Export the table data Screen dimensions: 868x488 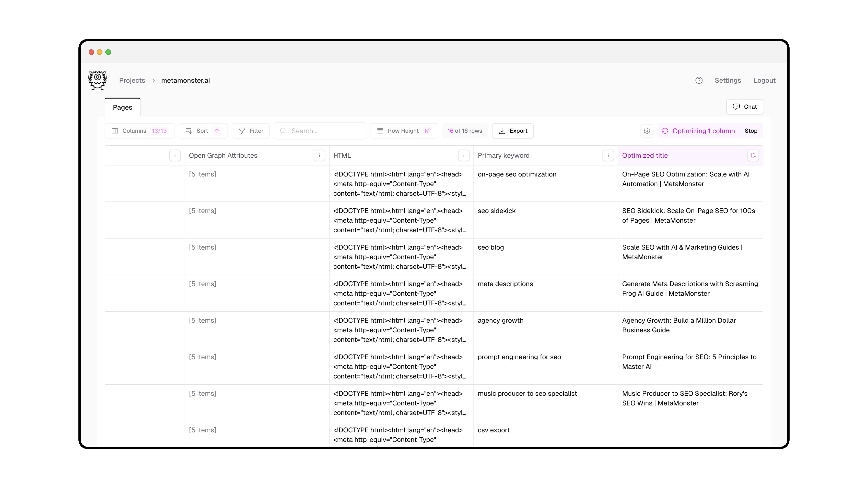513,131
